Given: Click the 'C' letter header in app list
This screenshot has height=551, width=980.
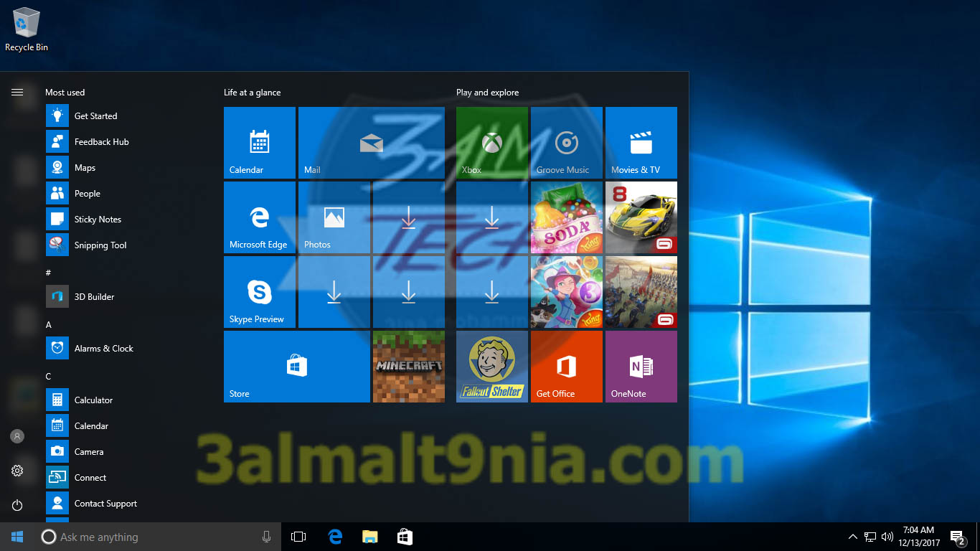Looking at the screenshot, I should click(49, 377).
